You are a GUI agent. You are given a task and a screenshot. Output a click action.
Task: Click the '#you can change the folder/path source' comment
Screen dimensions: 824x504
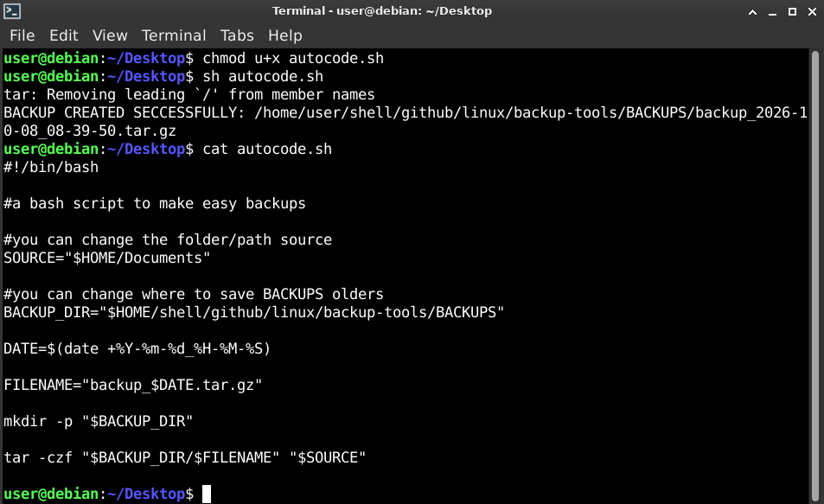pos(168,240)
